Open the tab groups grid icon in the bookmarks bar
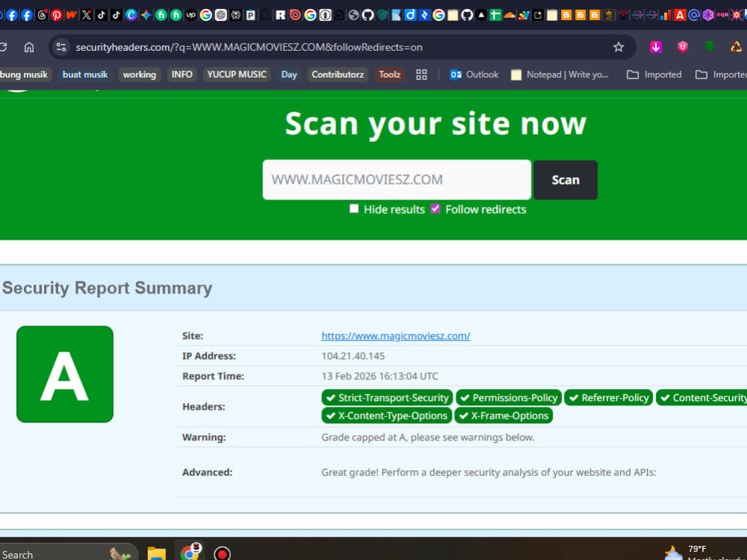747x560 pixels. click(421, 75)
